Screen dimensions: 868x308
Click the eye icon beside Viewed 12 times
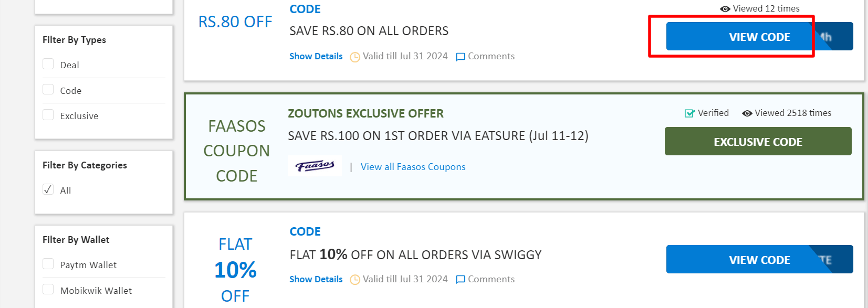click(725, 9)
